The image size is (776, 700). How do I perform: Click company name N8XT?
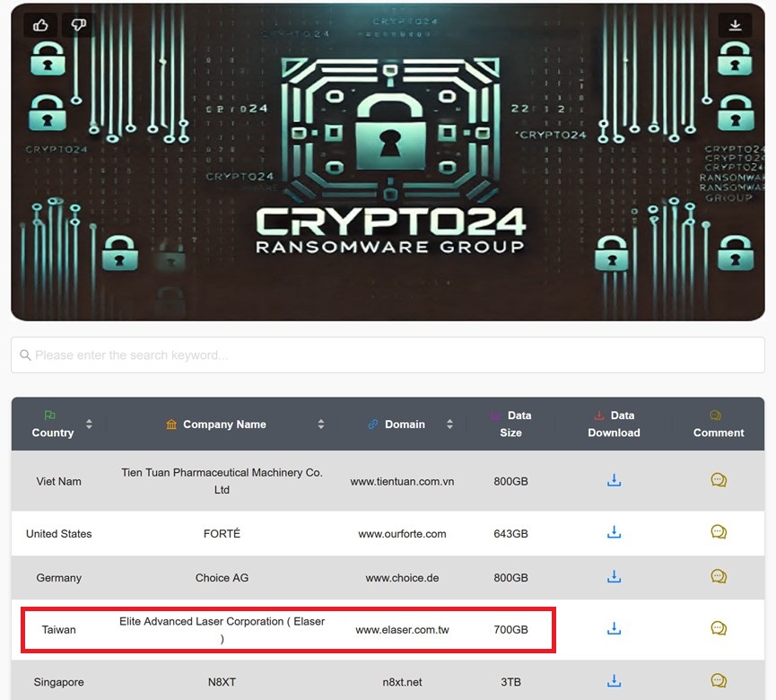click(222, 682)
